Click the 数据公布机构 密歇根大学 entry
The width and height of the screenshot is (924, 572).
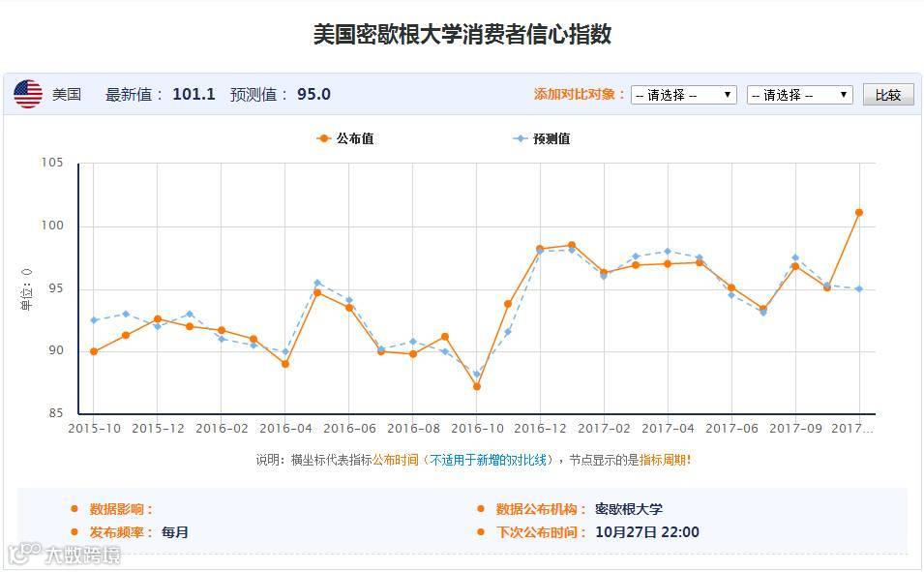580,509
